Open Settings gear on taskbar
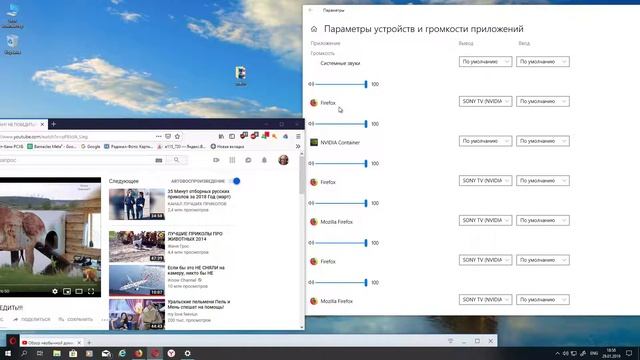This screenshot has width=640, height=360. 187,353
